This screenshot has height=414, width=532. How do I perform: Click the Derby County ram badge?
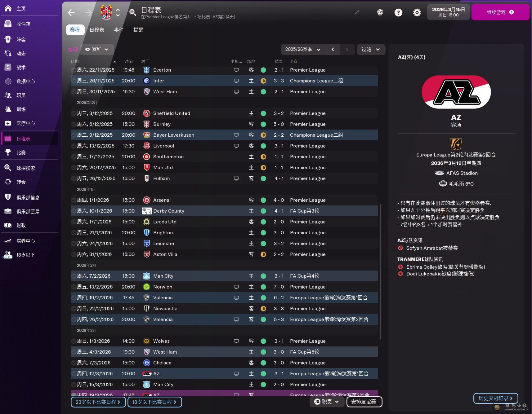[x=147, y=211]
